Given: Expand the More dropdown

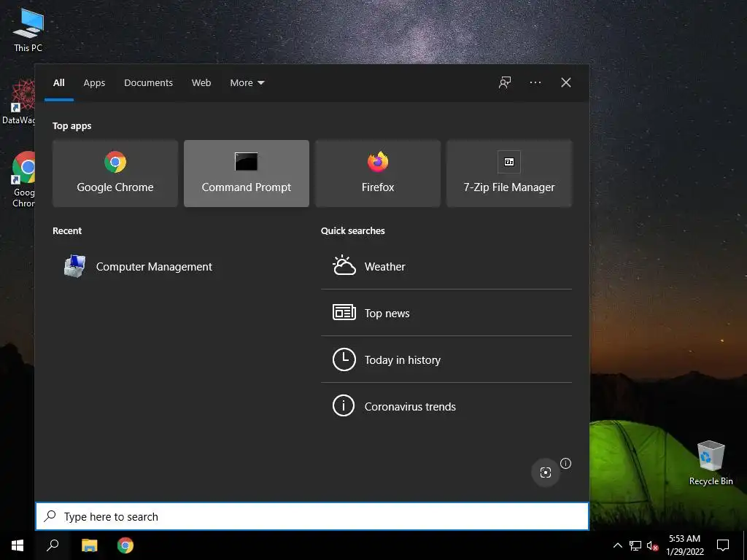Looking at the screenshot, I should point(247,83).
